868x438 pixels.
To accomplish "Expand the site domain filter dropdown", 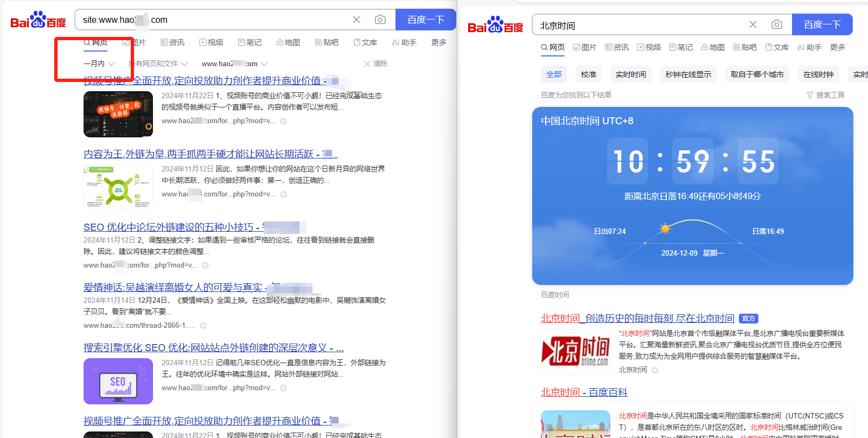I will 234,64.
